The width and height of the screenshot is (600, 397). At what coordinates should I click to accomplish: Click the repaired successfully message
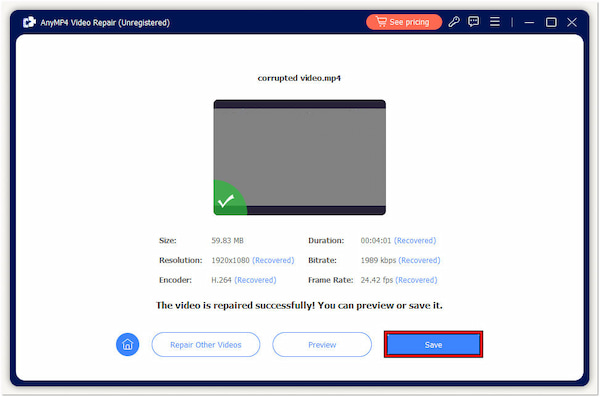click(299, 306)
